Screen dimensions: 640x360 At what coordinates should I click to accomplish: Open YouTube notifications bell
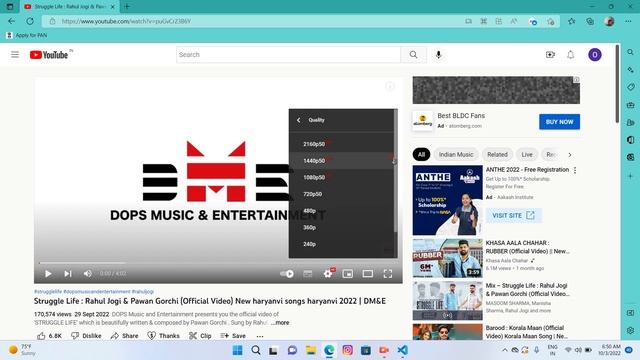[x=571, y=55]
